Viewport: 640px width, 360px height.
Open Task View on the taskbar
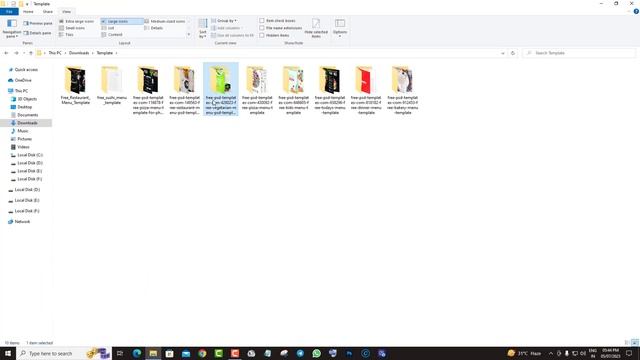pos(120,353)
